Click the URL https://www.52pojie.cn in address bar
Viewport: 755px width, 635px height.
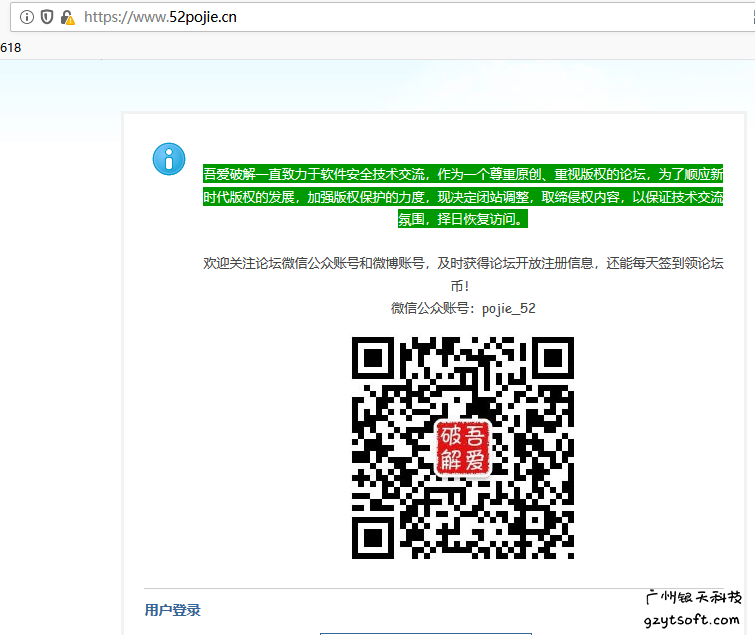coord(160,17)
